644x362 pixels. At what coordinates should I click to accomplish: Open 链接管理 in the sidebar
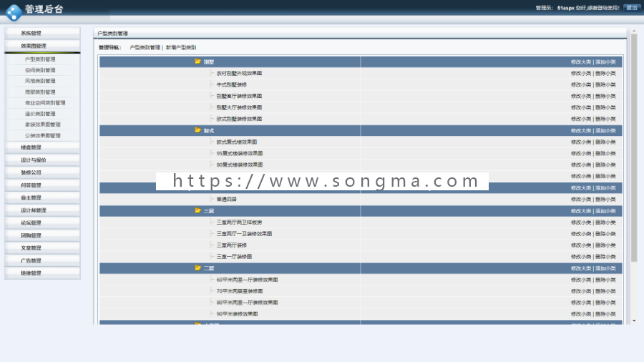(x=42, y=273)
